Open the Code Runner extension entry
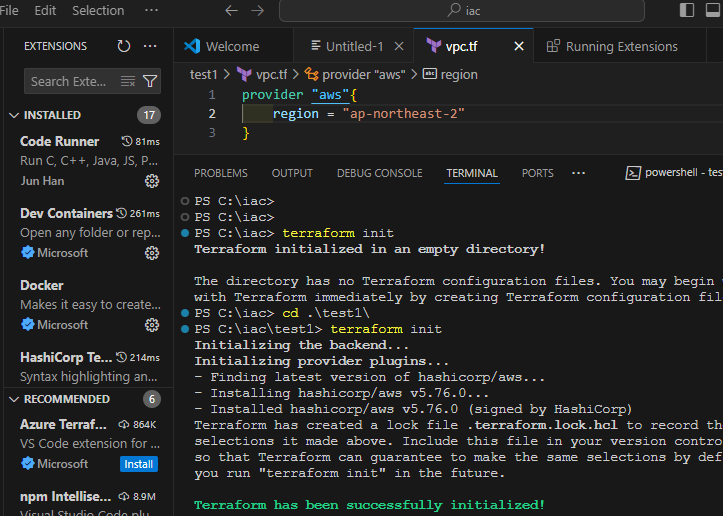This screenshot has height=516, width=723. (90, 161)
